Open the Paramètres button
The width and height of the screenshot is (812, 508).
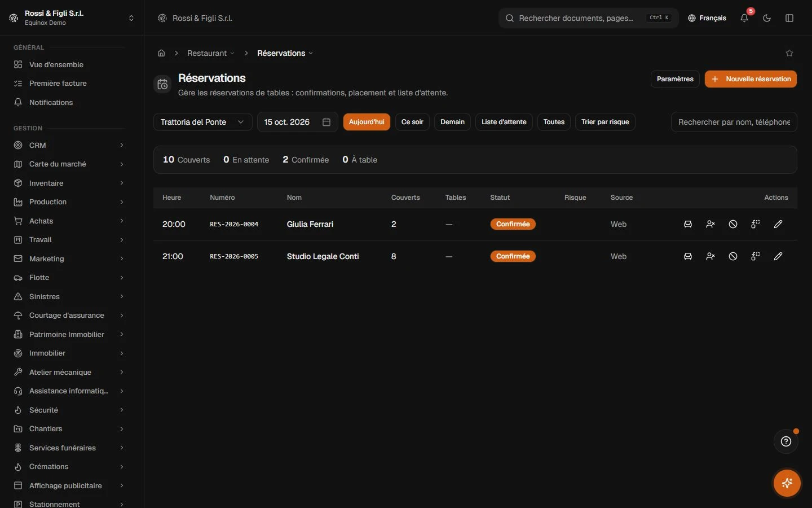click(675, 79)
